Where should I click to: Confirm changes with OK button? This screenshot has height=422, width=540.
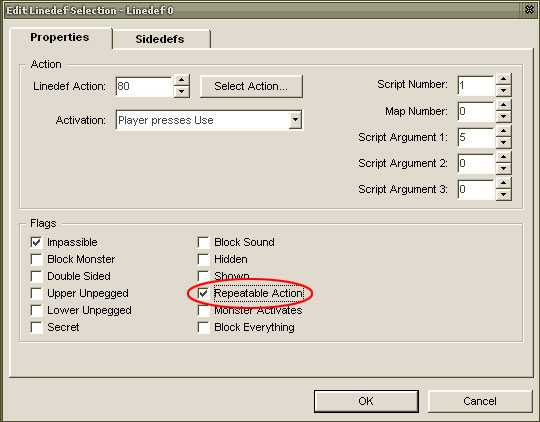point(366,401)
